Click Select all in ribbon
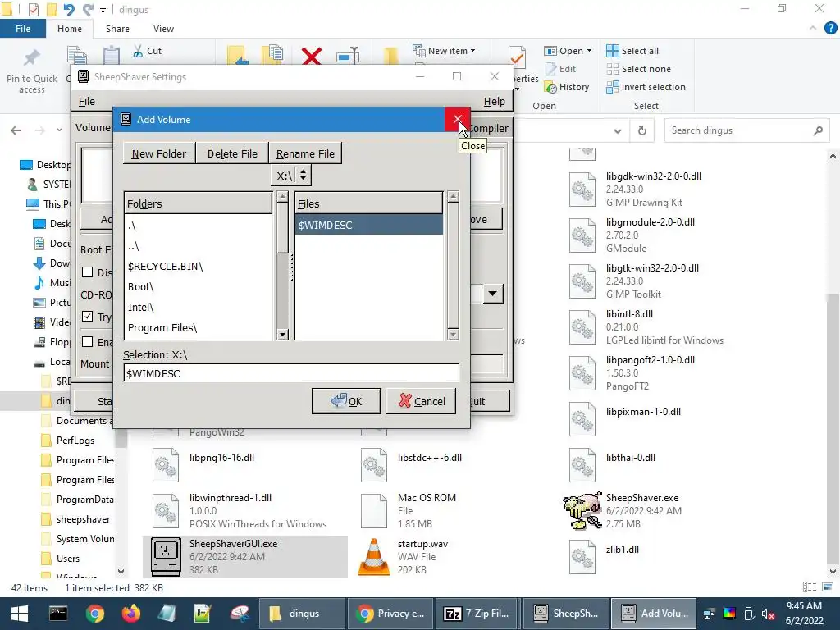The height and width of the screenshot is (630, 840). (632, 51)
